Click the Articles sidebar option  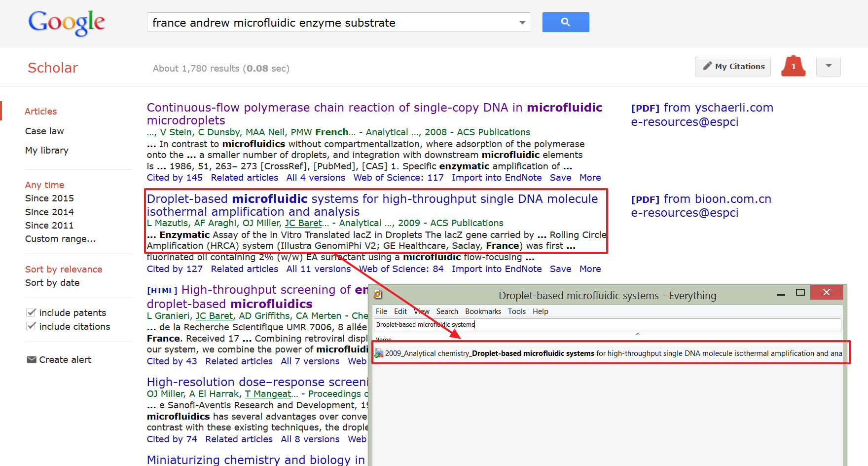click(40, 112)
